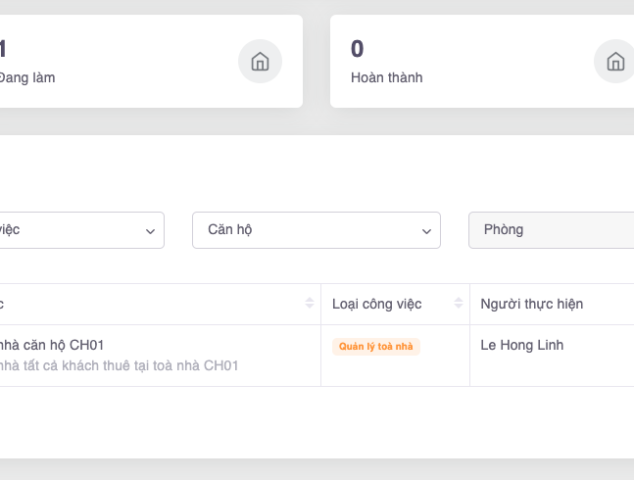Click the chevron arrow in Căn hộ dropdown
This screenshot has height=480, width=634.
[x=427, y=231]
